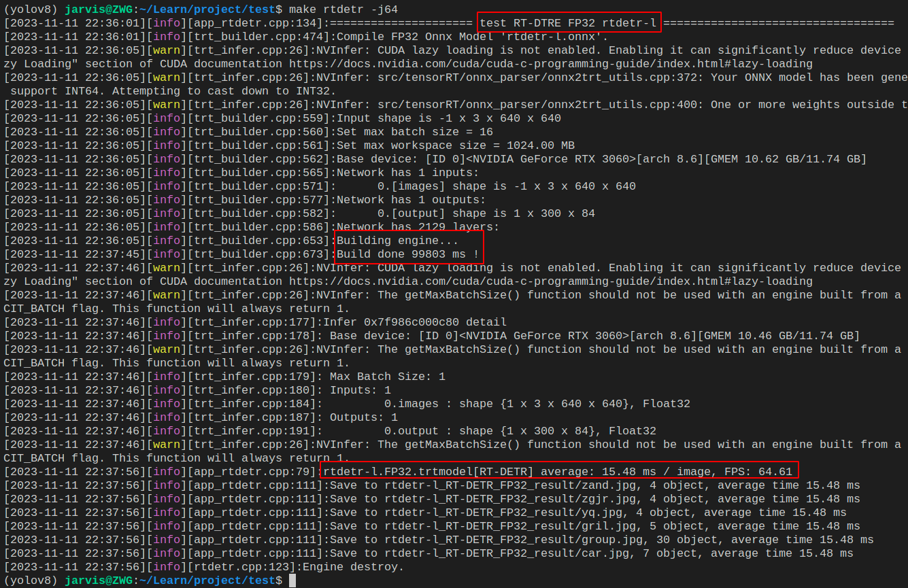Click the command text 'make rtdetr -j64'
Image resolution: width=908 pixels, height=588 pixels.
pyautogui.click(x=343, y=10)
